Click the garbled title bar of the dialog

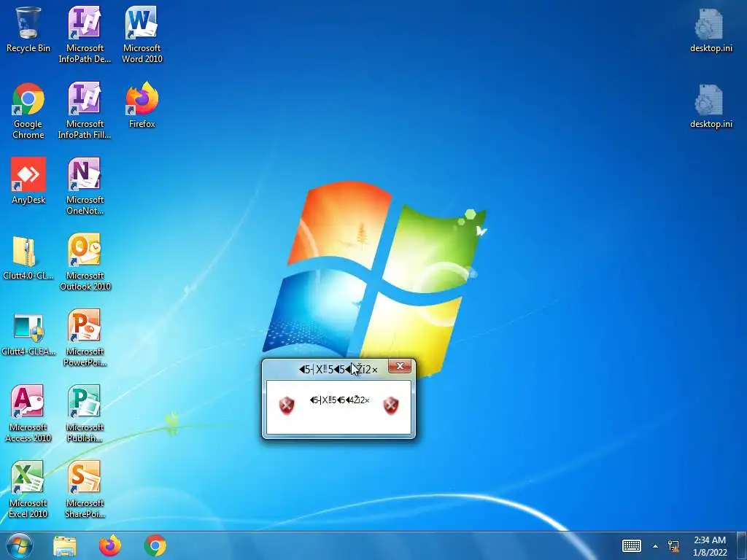click(x=338, y=370)
